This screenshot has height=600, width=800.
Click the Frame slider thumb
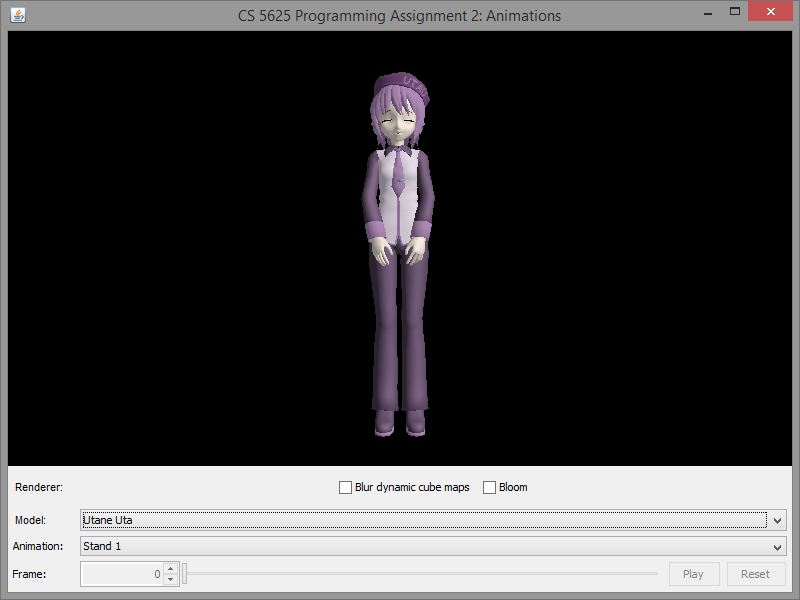point(184,574)
